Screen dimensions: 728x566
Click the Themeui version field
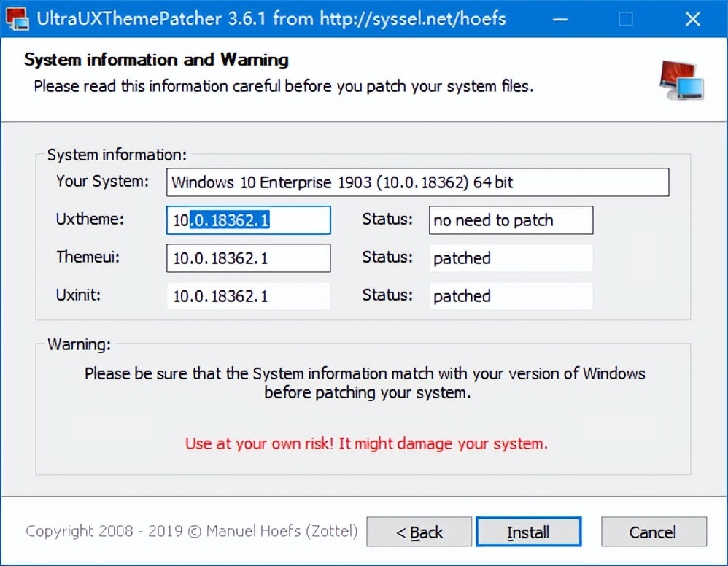click(249, 258)
